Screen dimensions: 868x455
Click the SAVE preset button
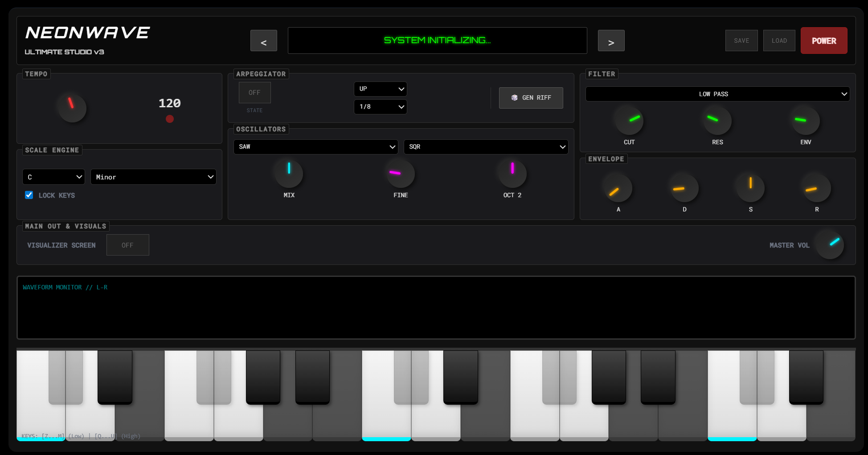pos(741,41)
